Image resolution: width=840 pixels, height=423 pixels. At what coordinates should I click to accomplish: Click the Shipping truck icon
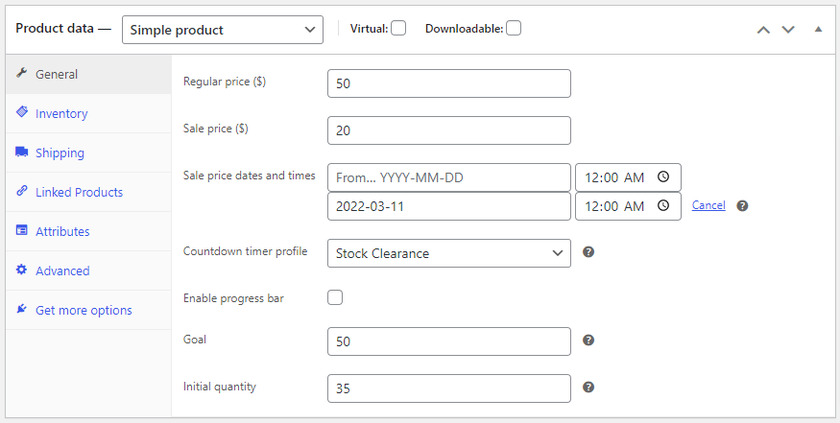coord(21,152)
